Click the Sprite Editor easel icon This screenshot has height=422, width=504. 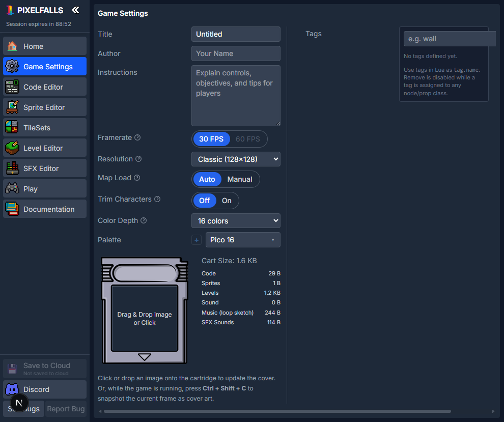[12, 107]
